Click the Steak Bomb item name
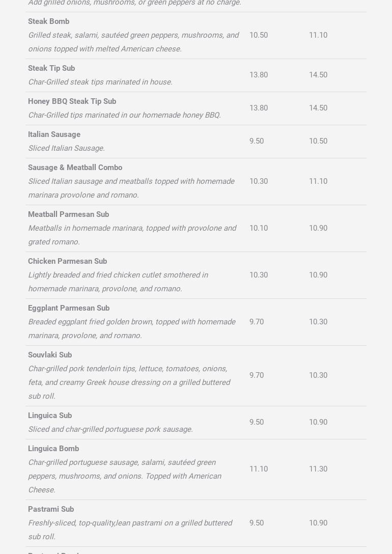 (x=48, y=21)
